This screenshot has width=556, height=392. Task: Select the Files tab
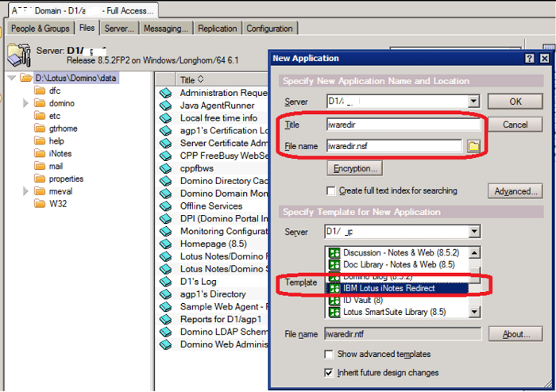click(87, 28)
